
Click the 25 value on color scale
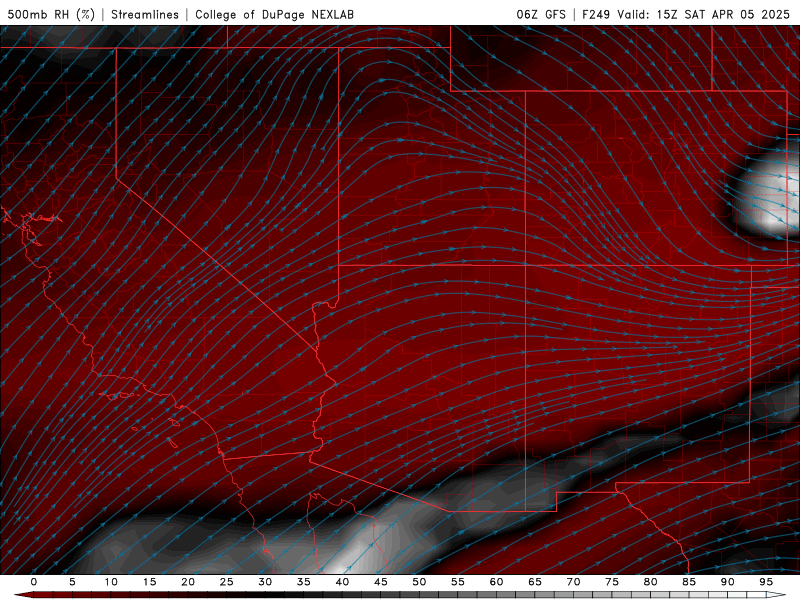click(227, 582)
